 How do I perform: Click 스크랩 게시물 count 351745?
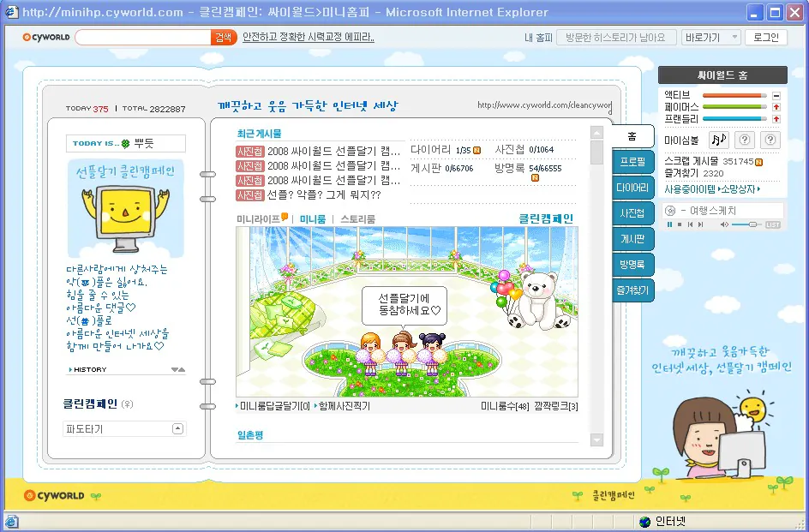[738, 162]
